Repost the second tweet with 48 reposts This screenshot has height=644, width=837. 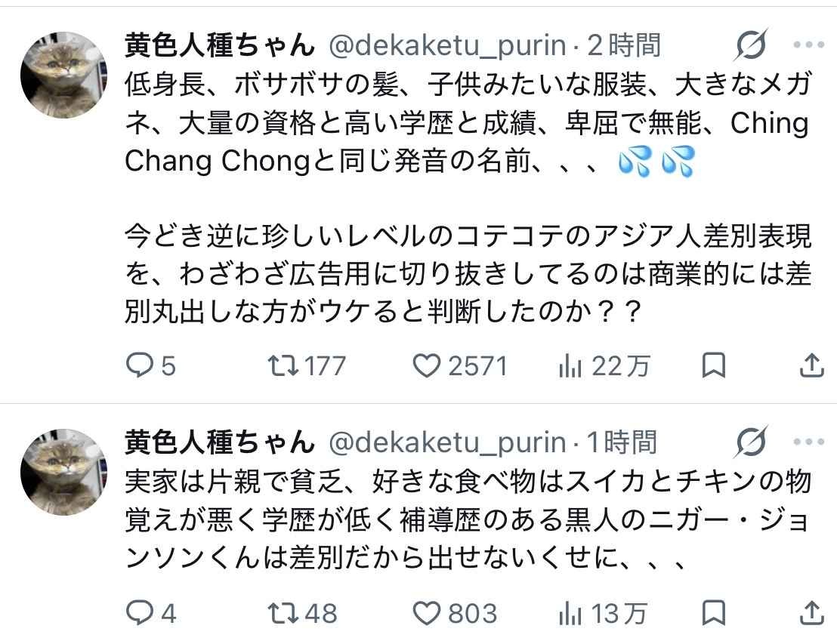pyautogui.click(x=282, y=612)
